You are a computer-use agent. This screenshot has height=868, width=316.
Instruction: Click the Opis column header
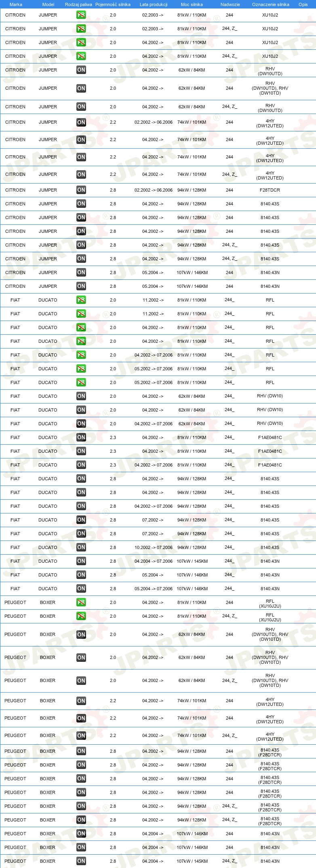click(303, 4)
